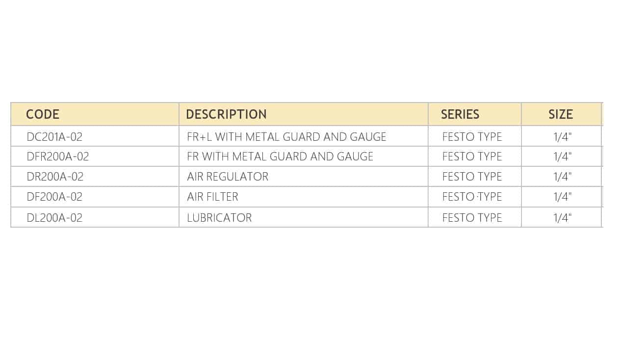620x364 pixels.
Task: Select the DR200A-02 code cell
Action: coord(95,177)
